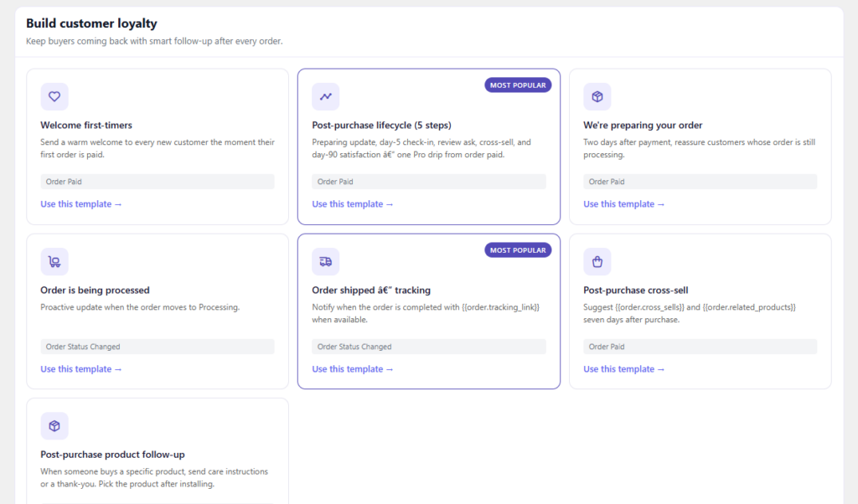Use the Post-purchase lifecycle template link
Viewport: 858px width, 504px height.
point(353,204)
